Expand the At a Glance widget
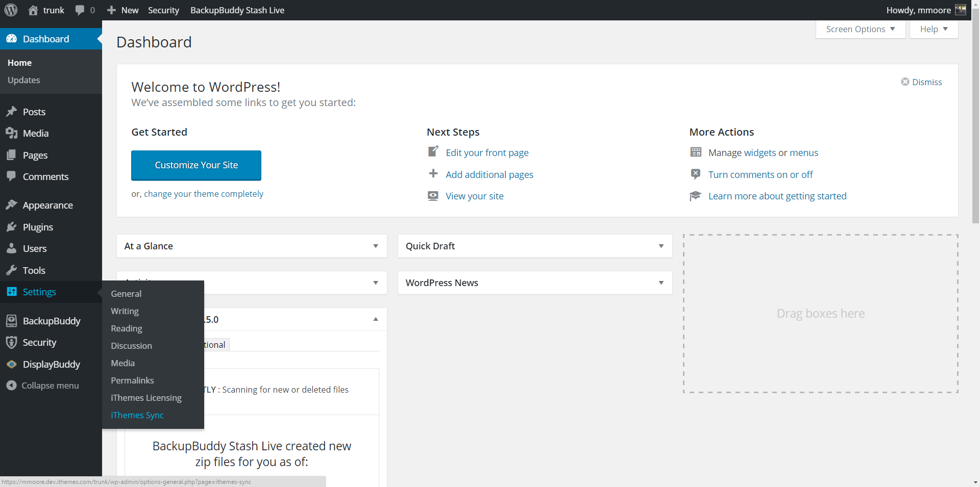This screenshot has height=487, width=980. 376,246
